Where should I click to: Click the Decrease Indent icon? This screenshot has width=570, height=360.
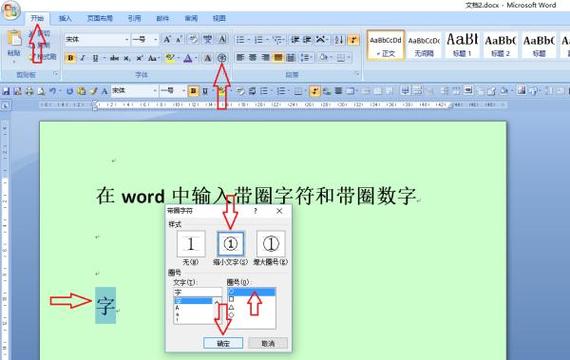295,40
